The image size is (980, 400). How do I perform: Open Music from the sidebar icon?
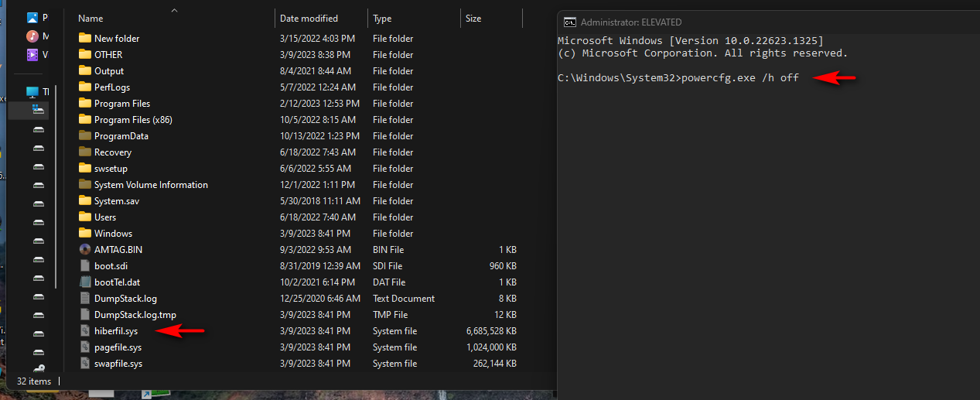[32, 36]
